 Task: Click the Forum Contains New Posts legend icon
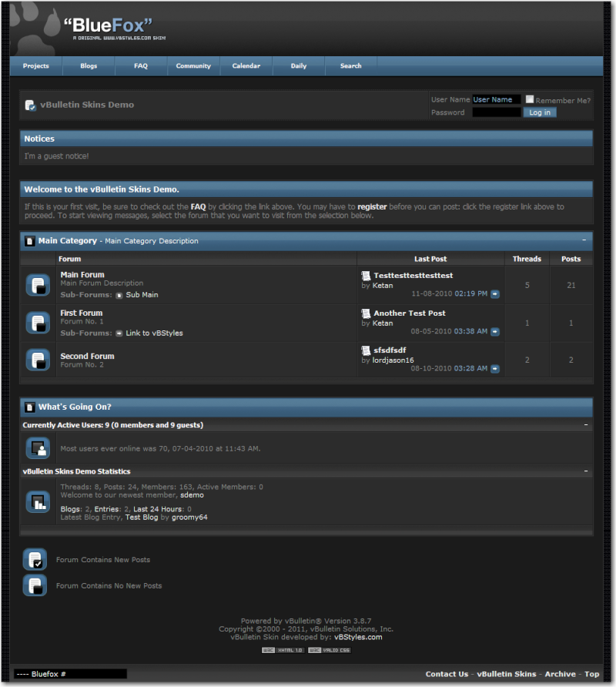[35, 559]
